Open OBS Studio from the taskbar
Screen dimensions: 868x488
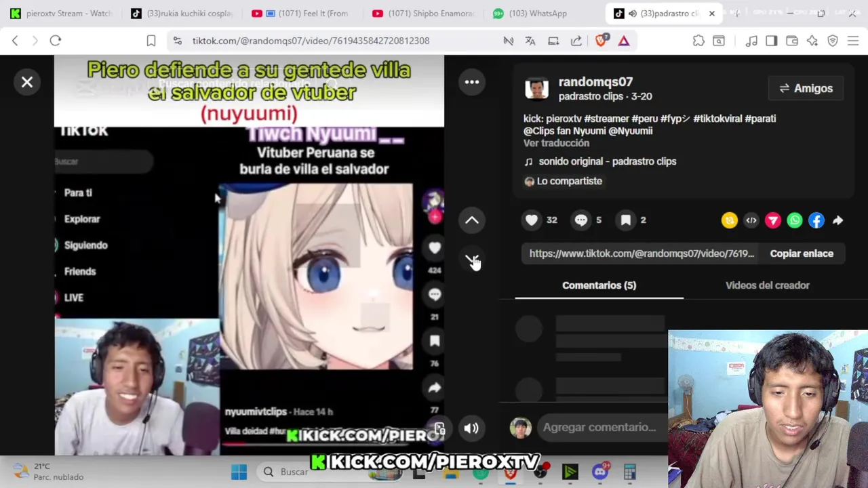pyautogui.click(x=540, y=472)
